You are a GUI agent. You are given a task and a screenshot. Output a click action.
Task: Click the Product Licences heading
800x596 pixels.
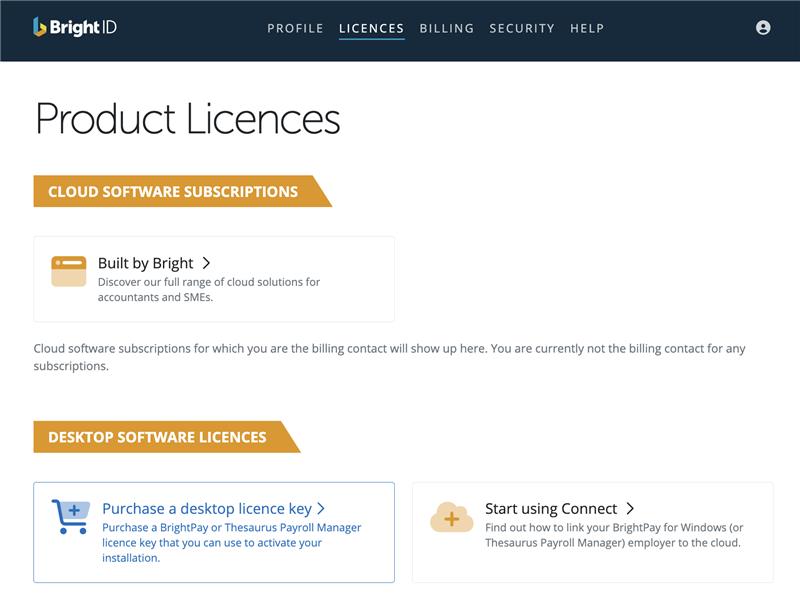click(x=187, y=119)
